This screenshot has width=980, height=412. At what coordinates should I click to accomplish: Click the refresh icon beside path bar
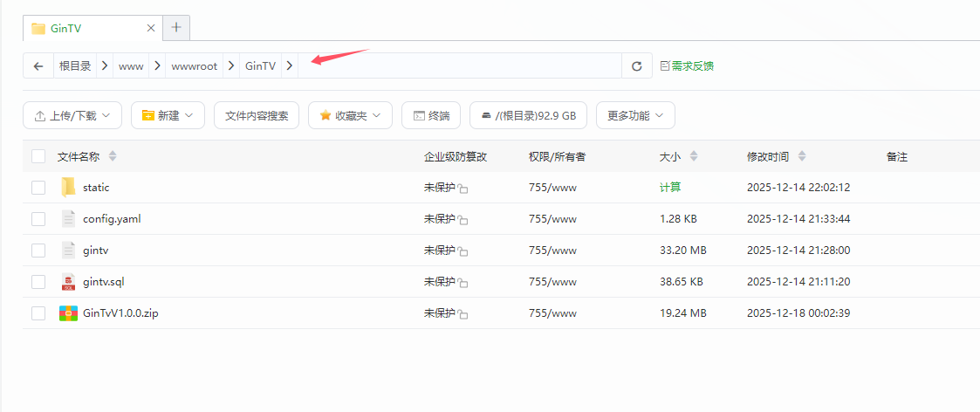[637, 65]
